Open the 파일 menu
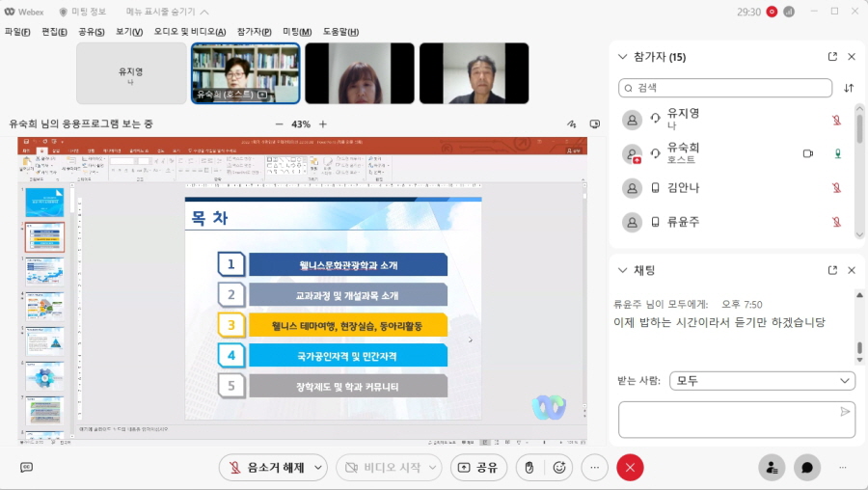 (x=17, y=32)
